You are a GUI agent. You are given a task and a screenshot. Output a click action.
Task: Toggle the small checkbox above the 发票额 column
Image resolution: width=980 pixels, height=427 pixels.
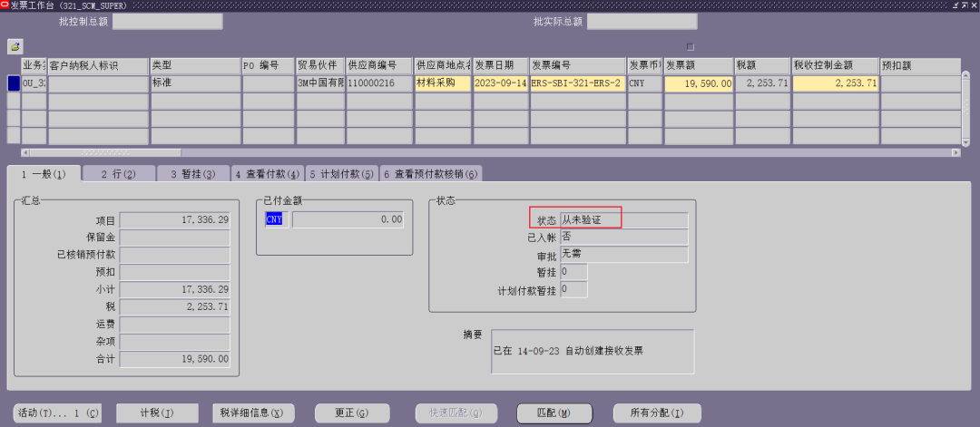click(690, 47)
